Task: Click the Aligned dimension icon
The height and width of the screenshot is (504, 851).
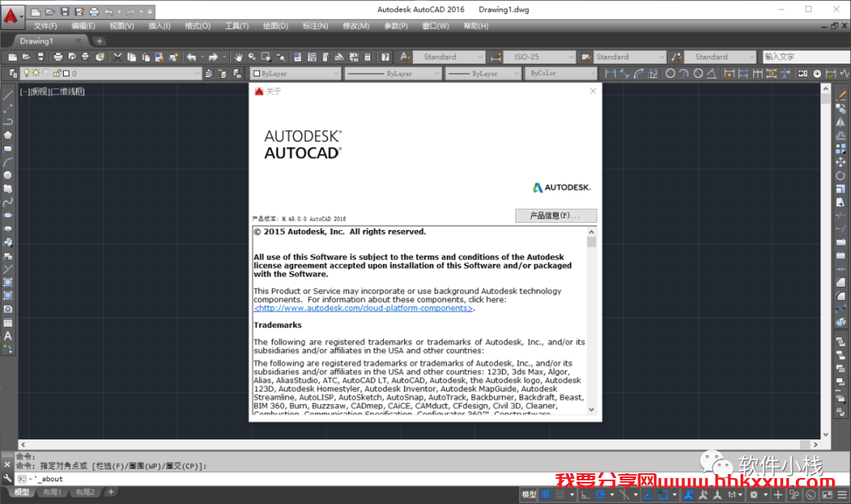Action: (x=625, y=73)
